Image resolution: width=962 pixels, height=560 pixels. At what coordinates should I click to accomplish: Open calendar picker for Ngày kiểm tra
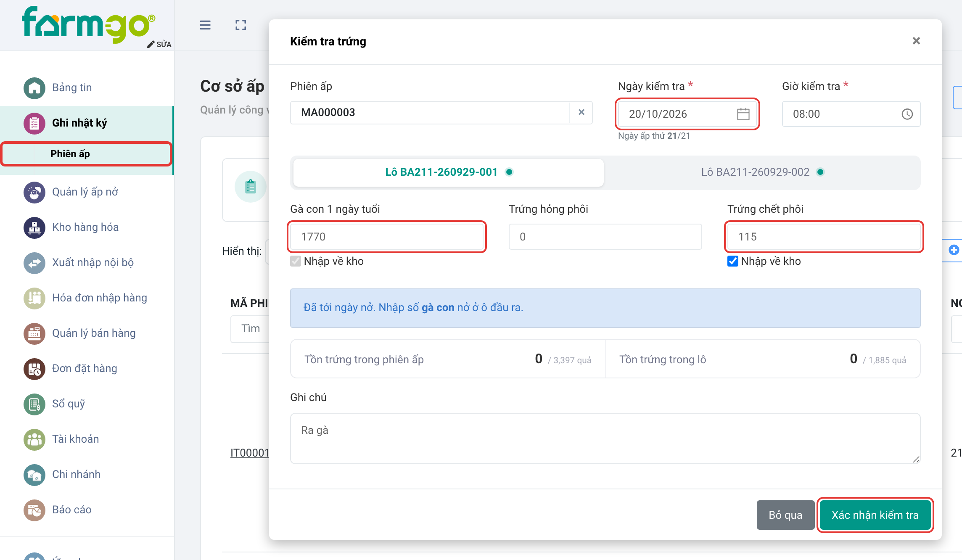point(743,114)
